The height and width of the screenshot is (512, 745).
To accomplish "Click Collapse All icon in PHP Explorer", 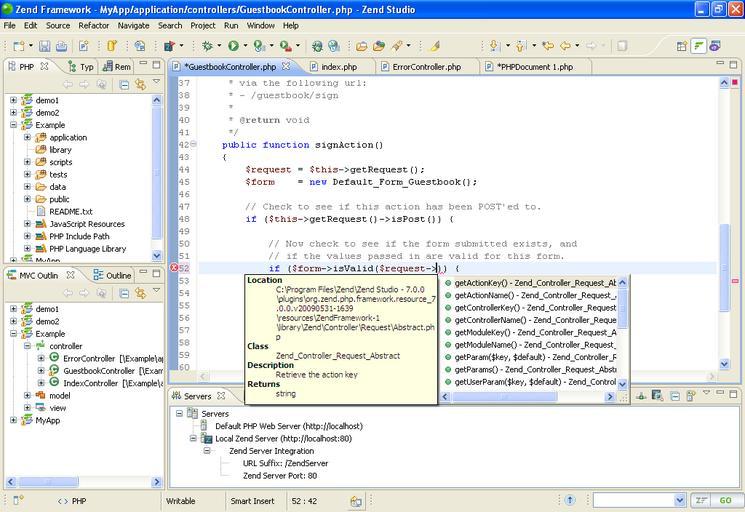I will click(123, 84).
